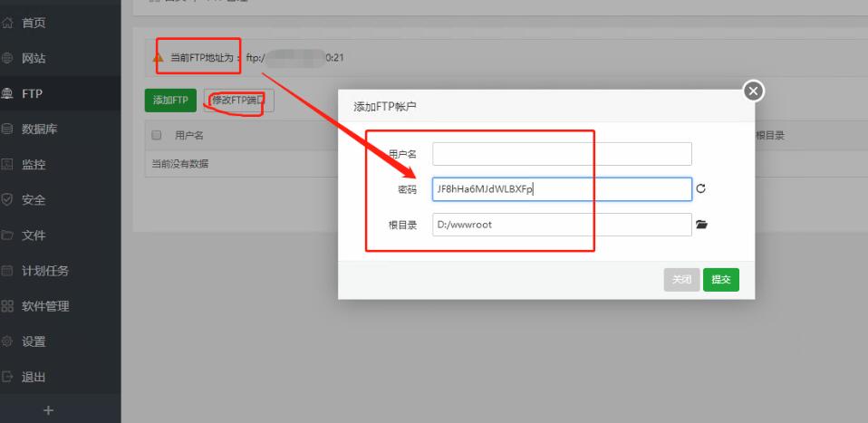Screen dimensions: 868x423
Task: Open 设置 in the sidebar menu
Action: point(34,341)
